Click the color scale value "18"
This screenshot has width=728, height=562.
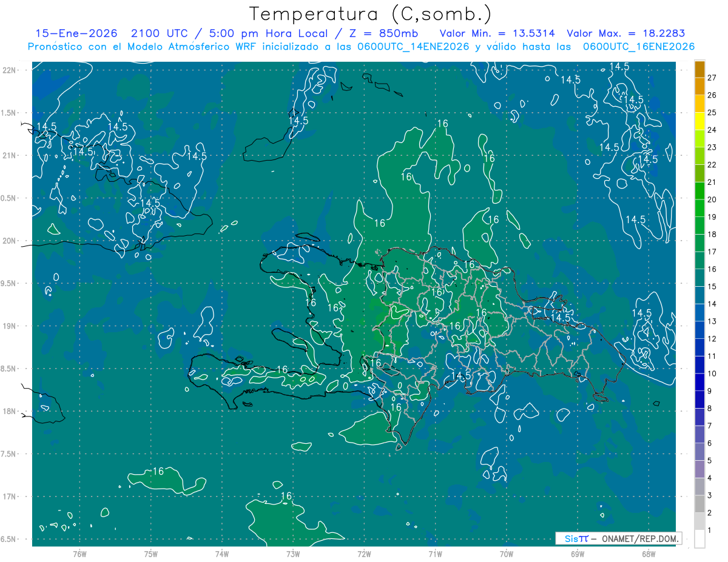[x=712, y=235]
